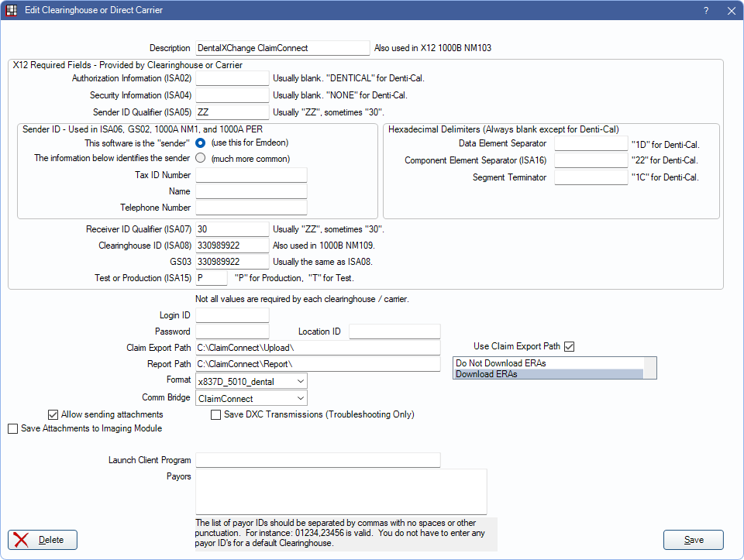Open the Comm Bridge ClaimConnect dropdown
Screen dimensions: 744x560
click(251, 398)
